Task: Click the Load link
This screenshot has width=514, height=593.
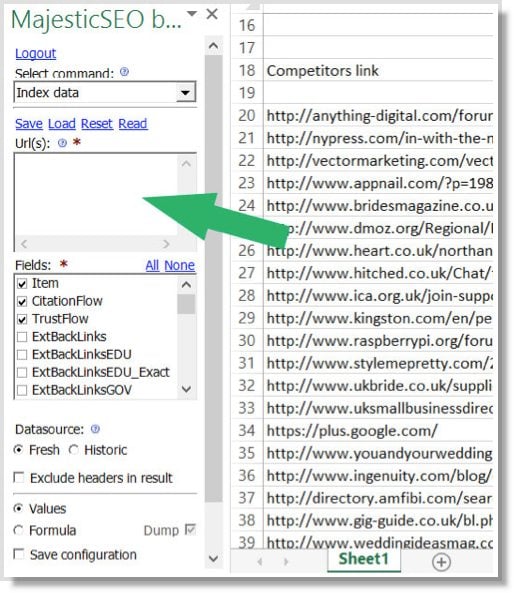Action: (x=62, y=124)
